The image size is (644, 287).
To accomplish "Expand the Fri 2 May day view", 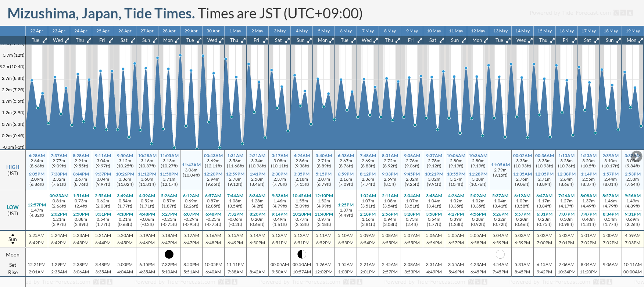I will pos(265,40).
